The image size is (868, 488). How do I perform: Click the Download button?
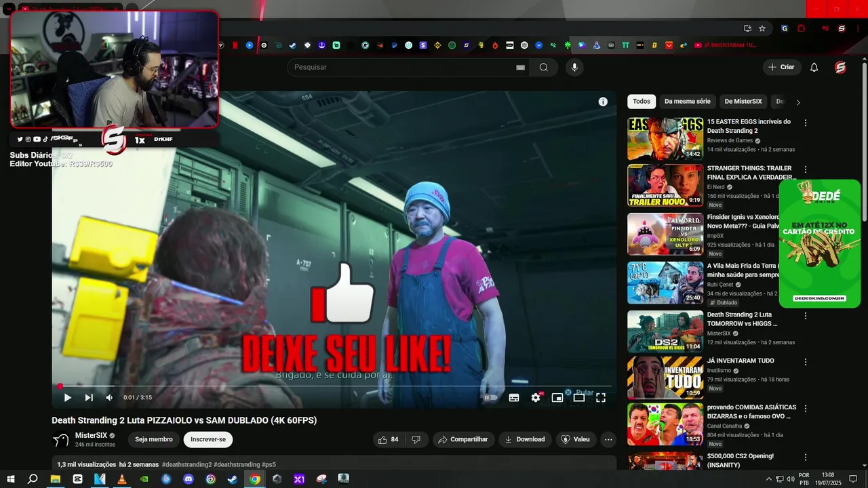tap(525, 439)
